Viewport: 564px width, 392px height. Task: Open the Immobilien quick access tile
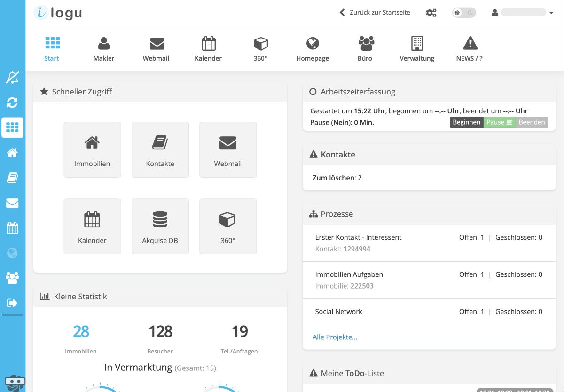pyautogui.click(x=92, y=149)
